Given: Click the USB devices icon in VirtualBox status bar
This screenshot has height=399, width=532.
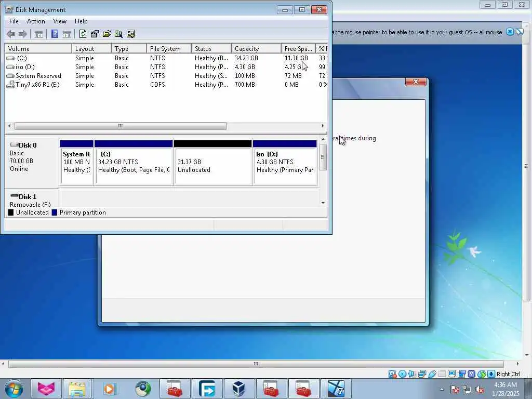Looking at the screenshot, I should (432, 374).
